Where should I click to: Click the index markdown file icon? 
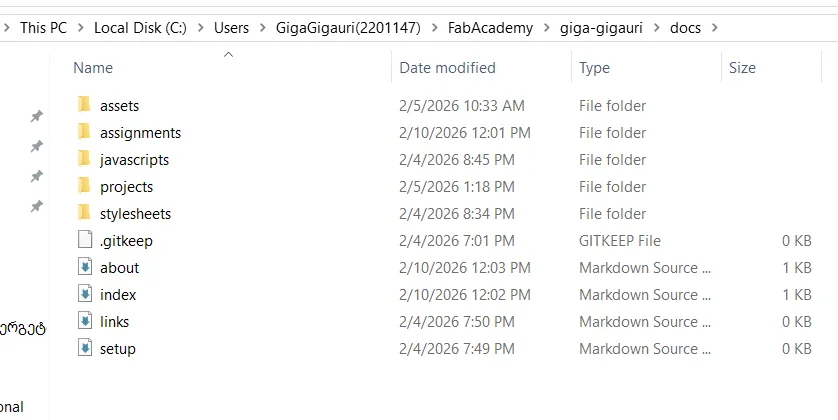84,294
